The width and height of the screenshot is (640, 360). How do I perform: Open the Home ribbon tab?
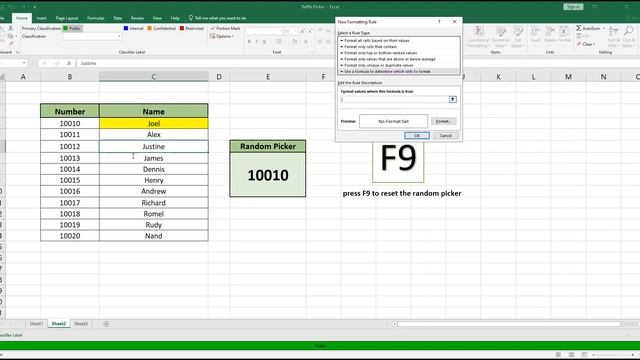[x=22, y=18]
